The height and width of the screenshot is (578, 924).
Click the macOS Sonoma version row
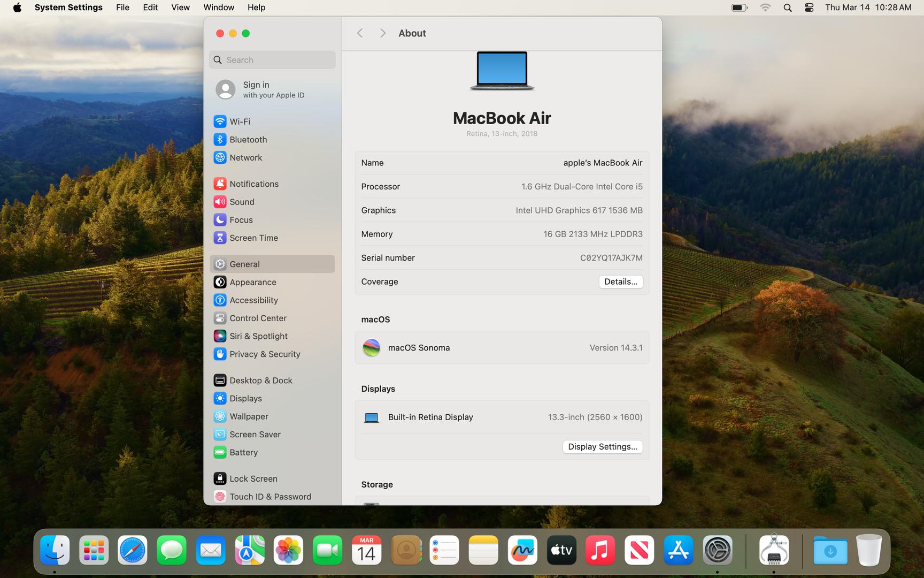(x=502, y=348)
